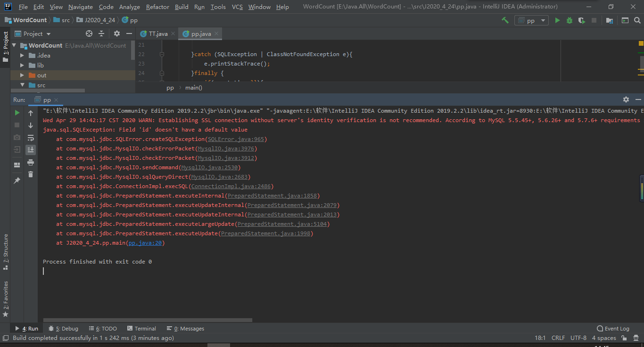Close the TT.java editor tab
644x347 pixels.
[173, 34]
